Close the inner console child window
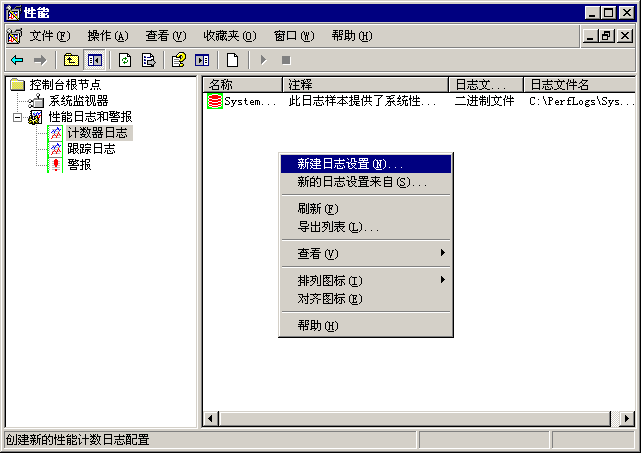641x453 pixels. pos(625,36)
